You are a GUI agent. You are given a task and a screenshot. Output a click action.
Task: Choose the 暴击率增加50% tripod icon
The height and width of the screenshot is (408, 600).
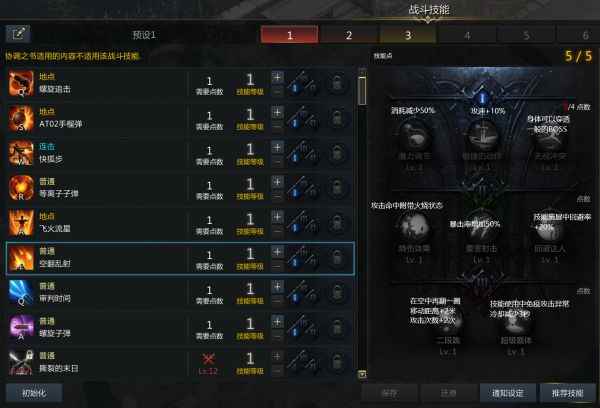pos(482,230)
